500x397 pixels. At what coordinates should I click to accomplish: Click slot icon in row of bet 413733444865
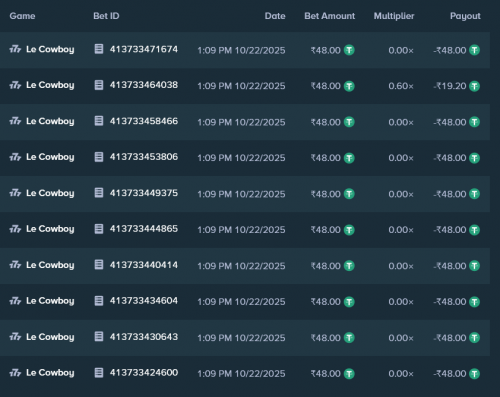tap(15, 229)
